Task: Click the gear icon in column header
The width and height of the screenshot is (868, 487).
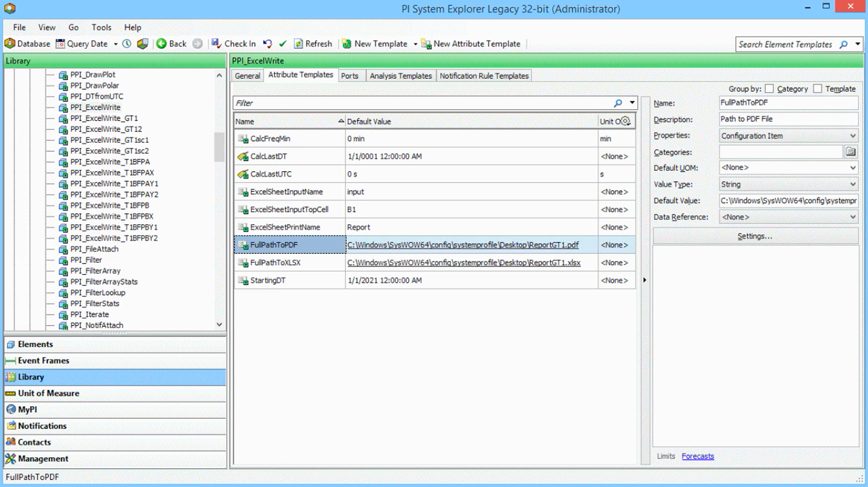Action: (626, 121)
